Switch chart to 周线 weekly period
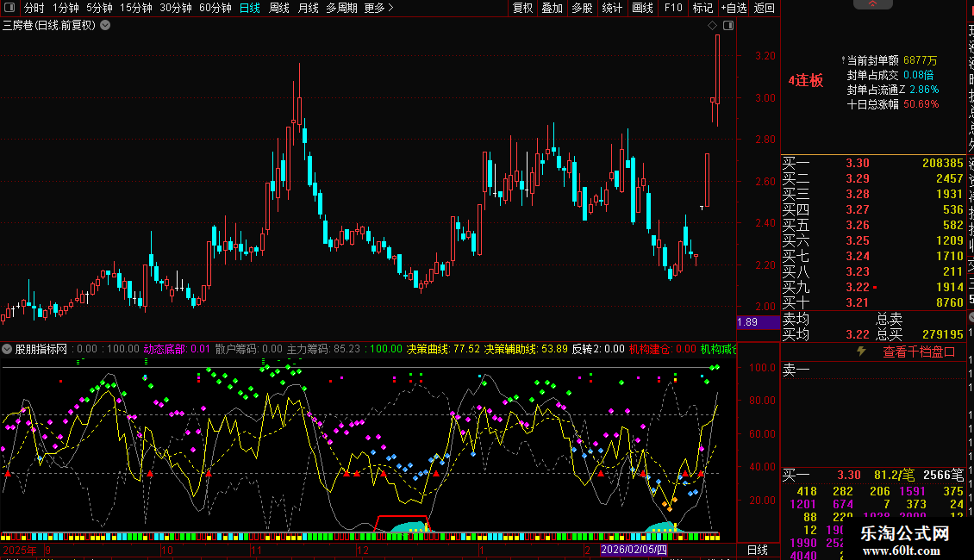The height and width of the screenshot is (560, 974). click(279, 8)
